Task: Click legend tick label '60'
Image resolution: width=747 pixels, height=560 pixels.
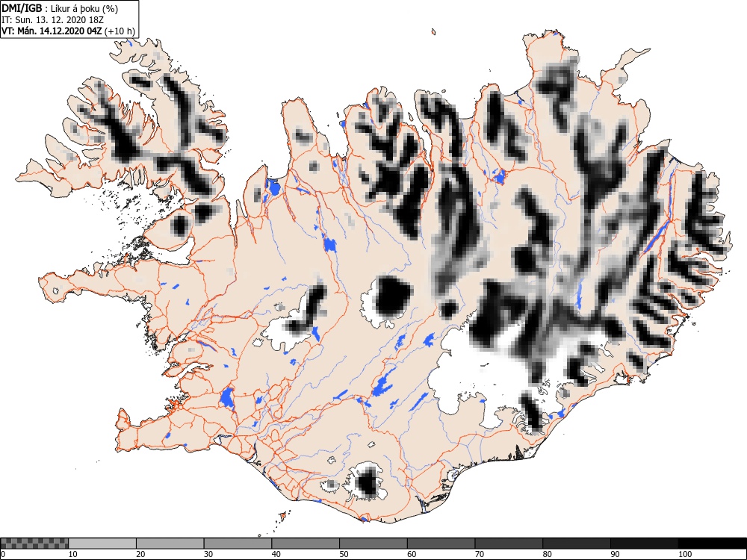Action: pyautogui.click(x=412, y=554)
